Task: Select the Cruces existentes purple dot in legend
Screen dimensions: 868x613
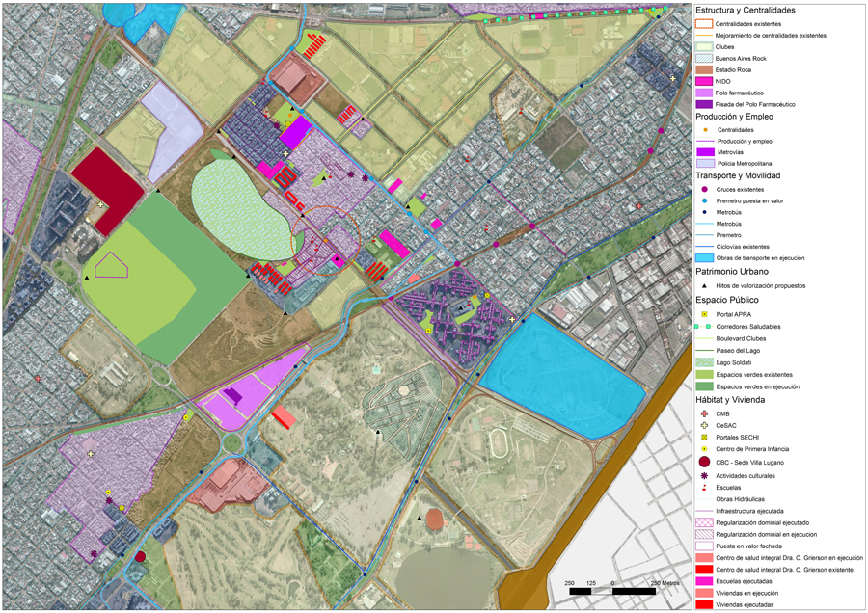Action: click(704, 189)
